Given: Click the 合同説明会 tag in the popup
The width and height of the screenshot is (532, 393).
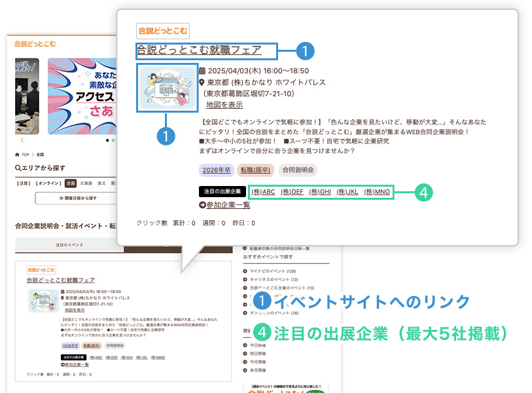Looking at the screenshot, I should [x=298, y=170].
